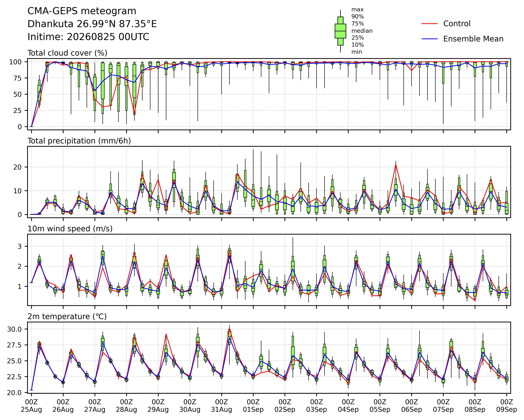Click the blue Ensemble Mean legend line
This screenshot has width=524, height=420.
point(429,39)
